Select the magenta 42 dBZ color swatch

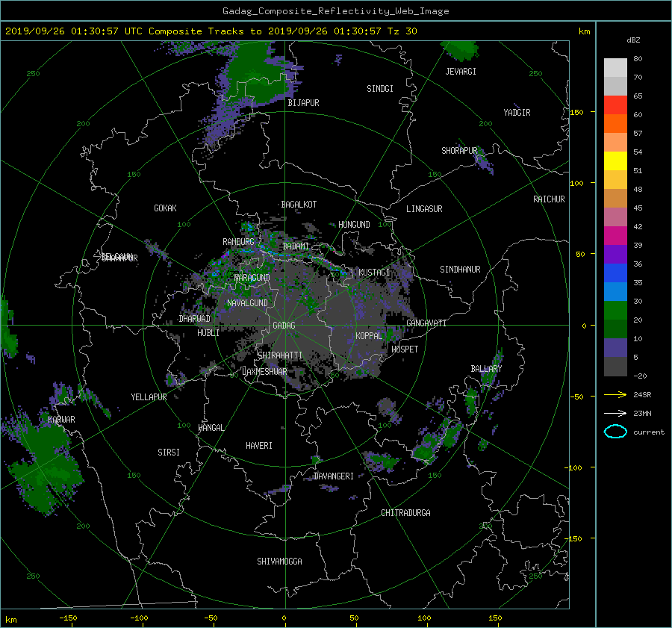pos(615,235)
